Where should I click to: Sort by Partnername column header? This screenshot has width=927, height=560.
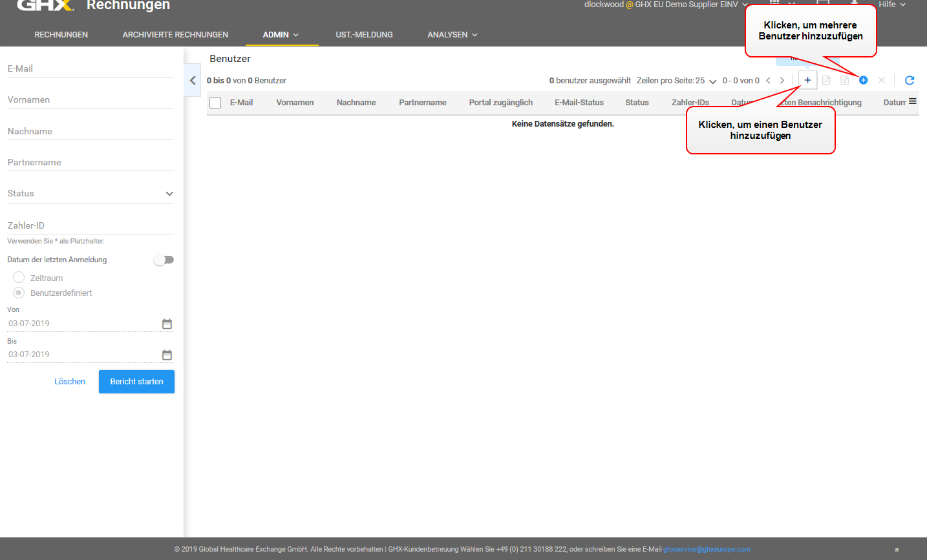(x=423, y=103)
